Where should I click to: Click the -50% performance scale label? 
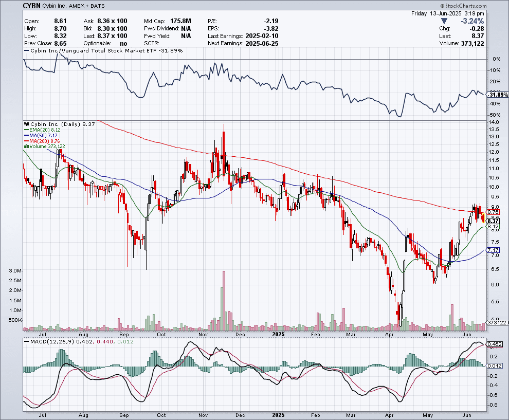tap(495, 115)
